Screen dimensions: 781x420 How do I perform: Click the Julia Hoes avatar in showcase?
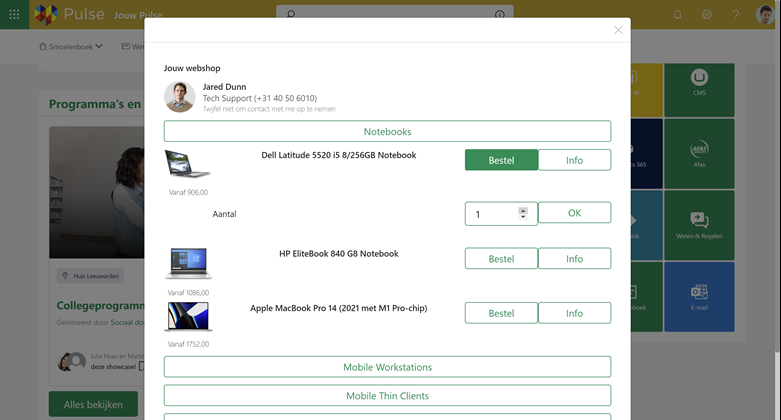[65, 362]
